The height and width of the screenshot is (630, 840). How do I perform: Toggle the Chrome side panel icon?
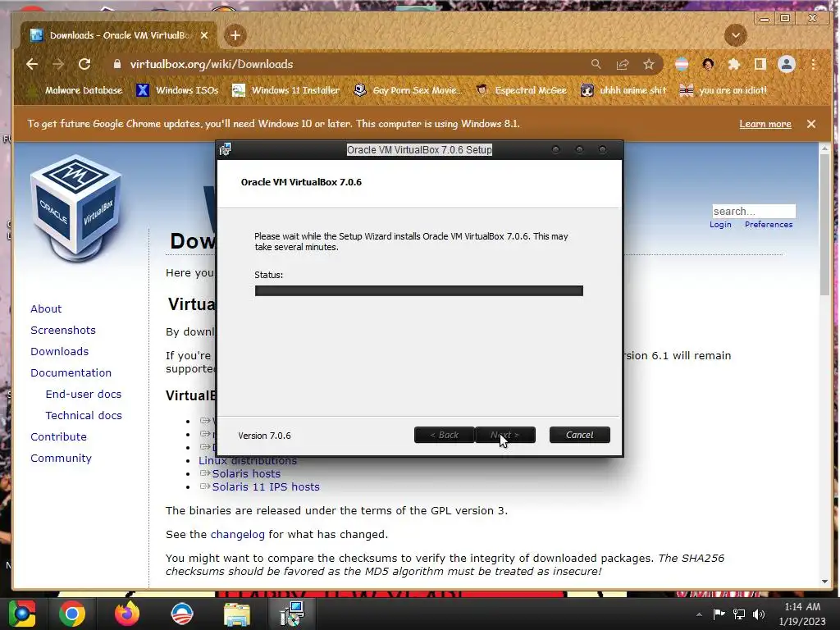click(760, 64)
